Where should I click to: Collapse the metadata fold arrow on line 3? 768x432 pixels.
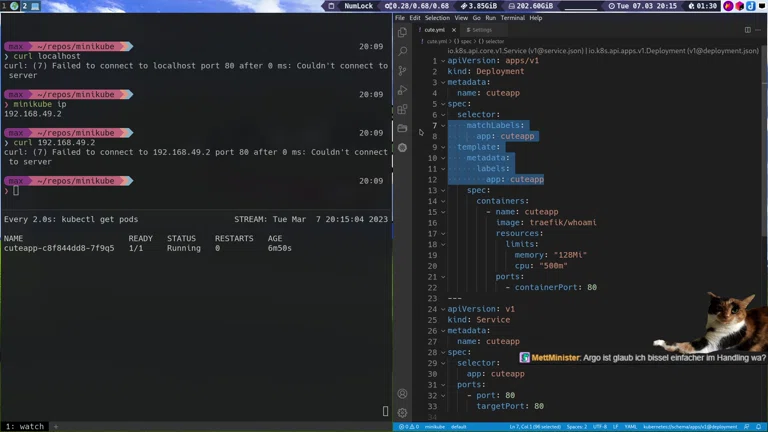[442, 80]
